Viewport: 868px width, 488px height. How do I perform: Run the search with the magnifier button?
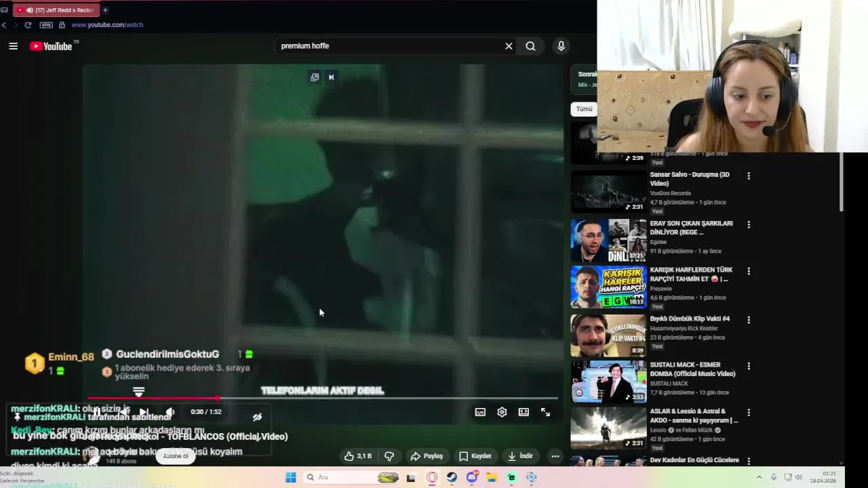530,46
